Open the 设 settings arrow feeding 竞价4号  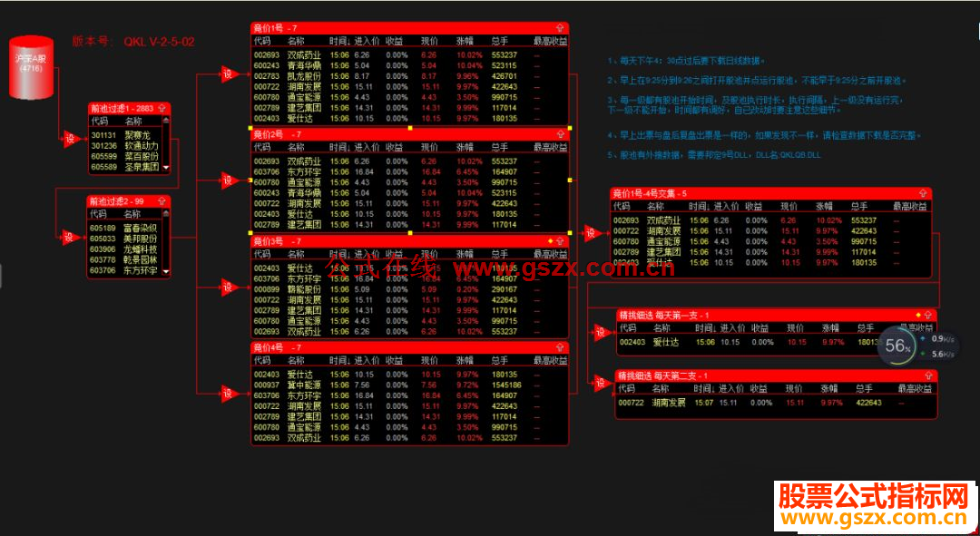point(229,394)
